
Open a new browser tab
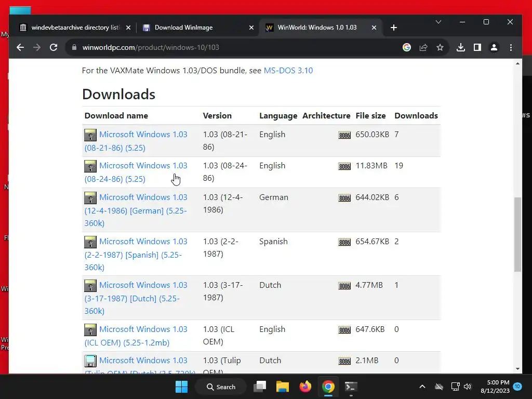tap(394, 28)
